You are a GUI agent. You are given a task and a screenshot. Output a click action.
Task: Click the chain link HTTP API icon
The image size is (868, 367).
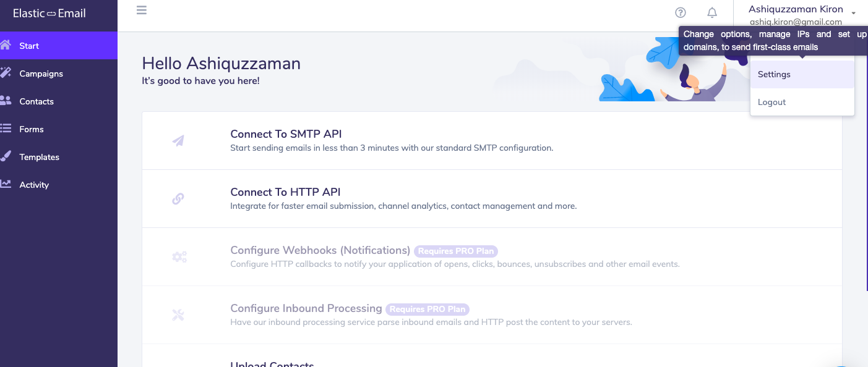(178, 199)
